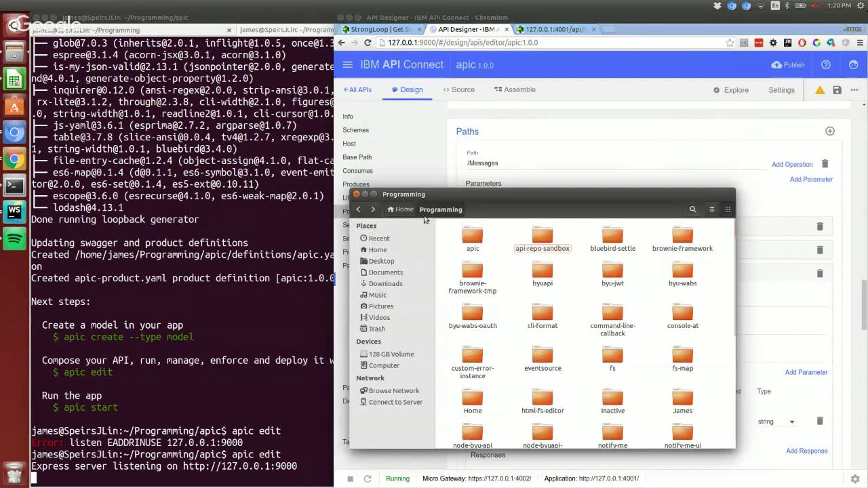The height and width of the screenshot is (488, 868).
Task: Click the user face icon in API Connect header
Action: 854,65
